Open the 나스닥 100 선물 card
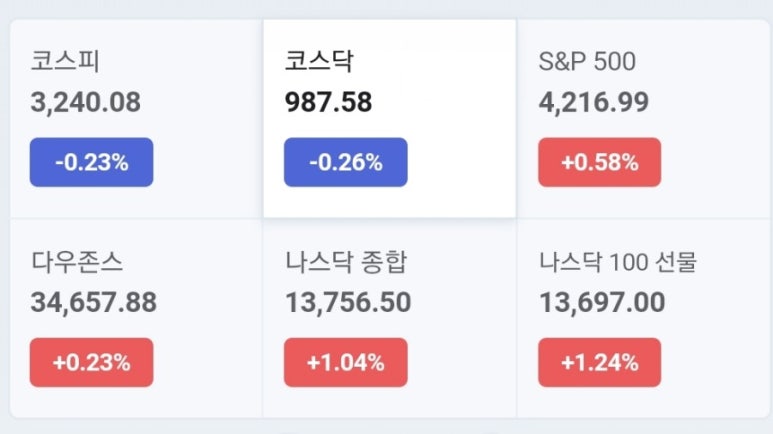773x434 pixels. tap(643, 318)
